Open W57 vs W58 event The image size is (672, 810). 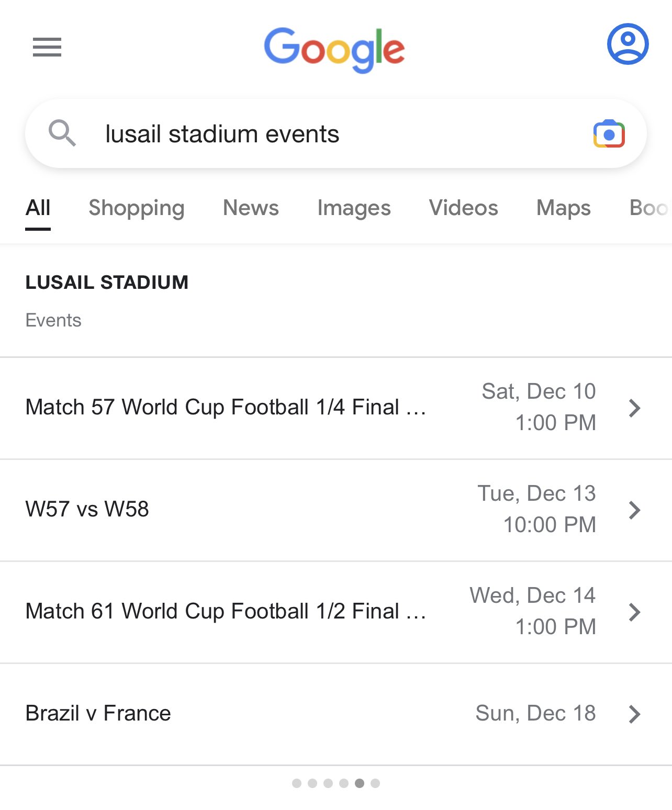point(336,510)
